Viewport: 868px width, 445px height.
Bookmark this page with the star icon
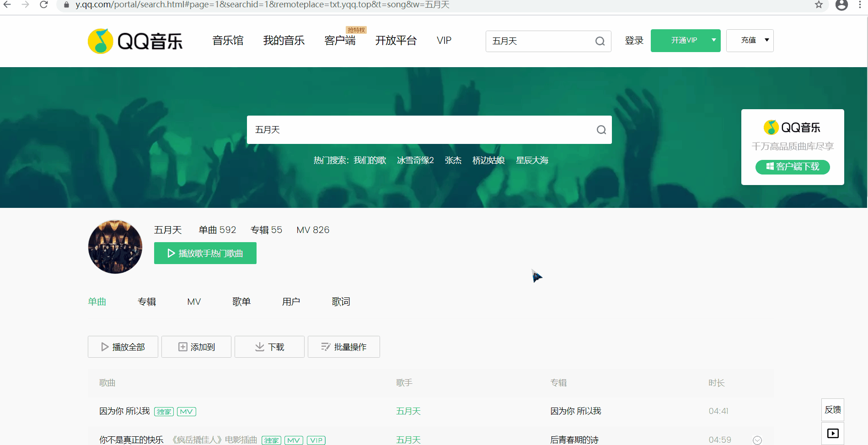click(819, 5)
